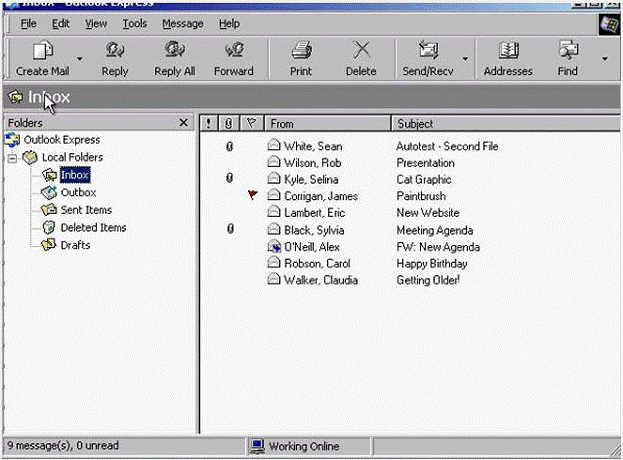This screenshot has height=460, width=623.
Task: Click envelope icon for Walker, Claudia
Action: (274, 279)
